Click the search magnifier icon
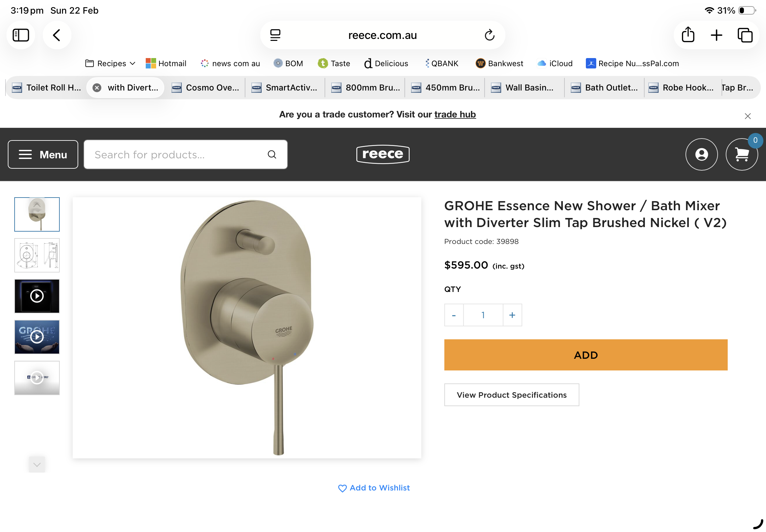766x532 pixels. tap(272, 154)
